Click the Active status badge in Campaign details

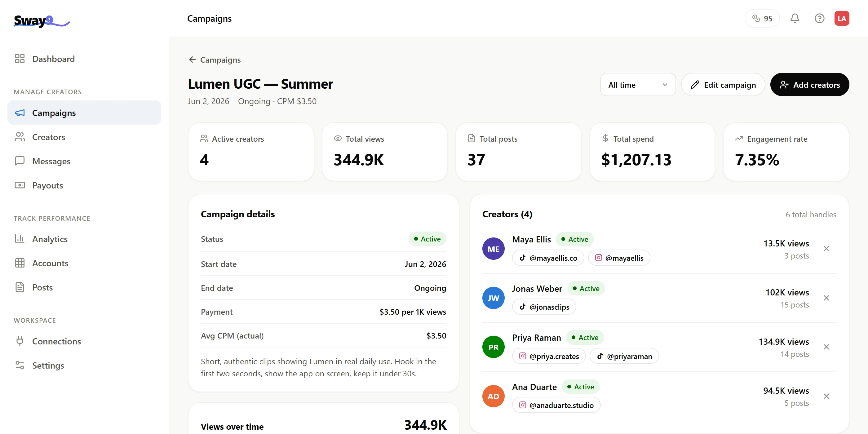[x=427, y=239]
